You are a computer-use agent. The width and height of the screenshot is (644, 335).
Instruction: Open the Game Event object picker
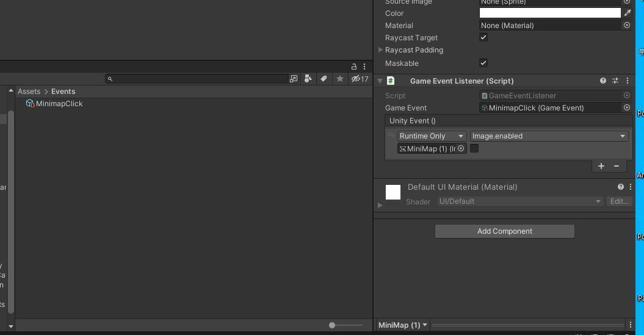tap(627, 108)
